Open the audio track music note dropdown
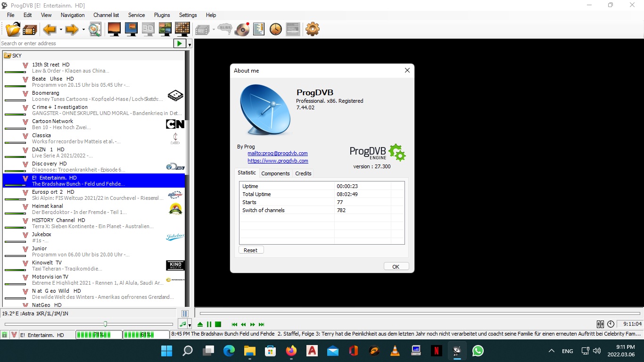Image resolution: width=644 pixels, height=362 pixels. [x=190, y=325]
